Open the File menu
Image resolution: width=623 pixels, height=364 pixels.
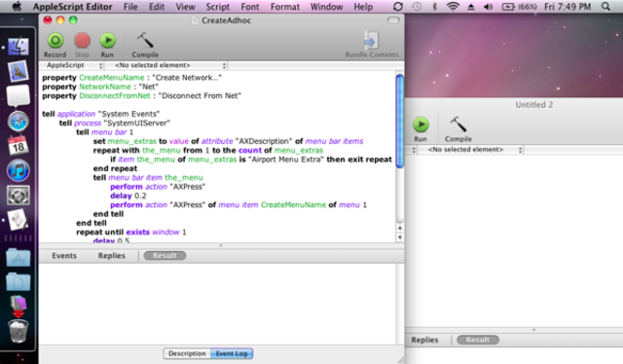130,7
